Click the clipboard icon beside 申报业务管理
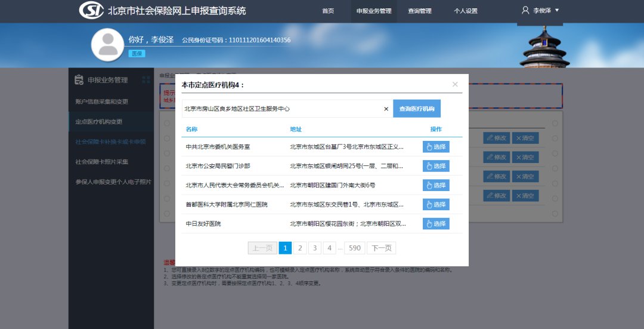This screenshot has height=329, width=644. pos(79,80)
